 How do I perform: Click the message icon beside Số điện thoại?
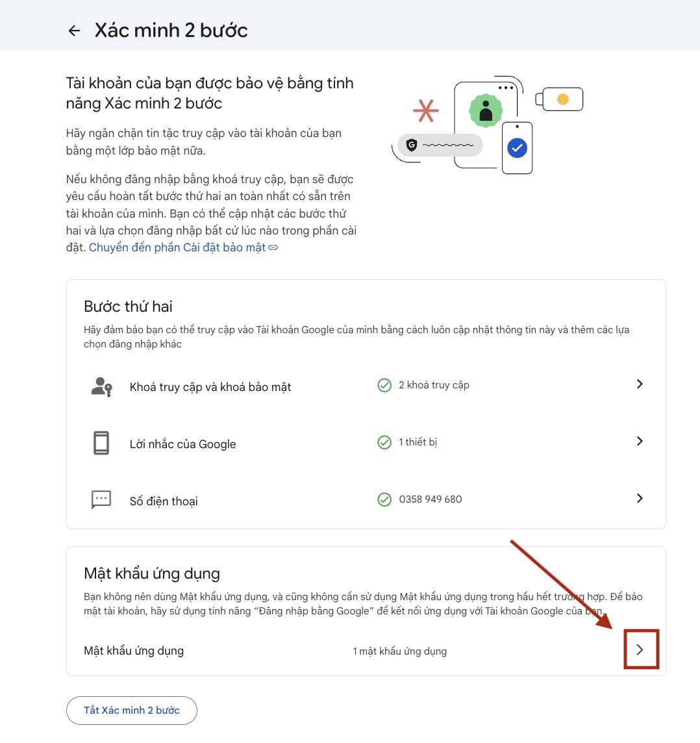click(x=101, y=499)
